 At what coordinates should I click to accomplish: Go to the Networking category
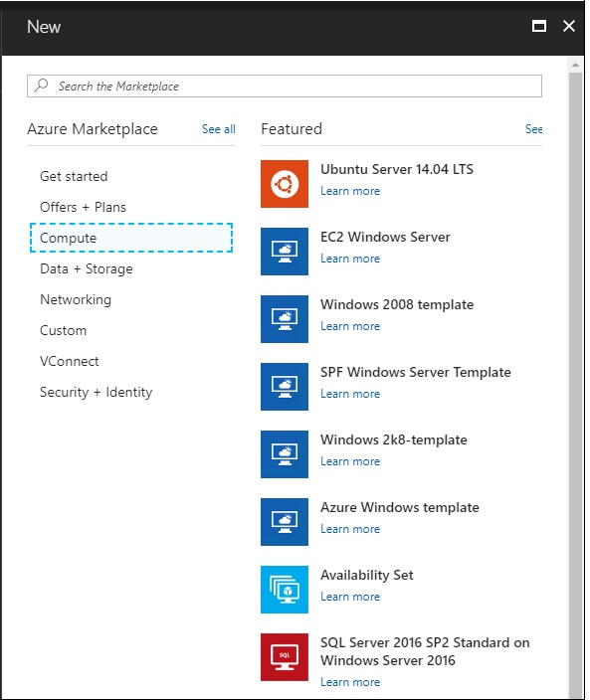(76, 299)
